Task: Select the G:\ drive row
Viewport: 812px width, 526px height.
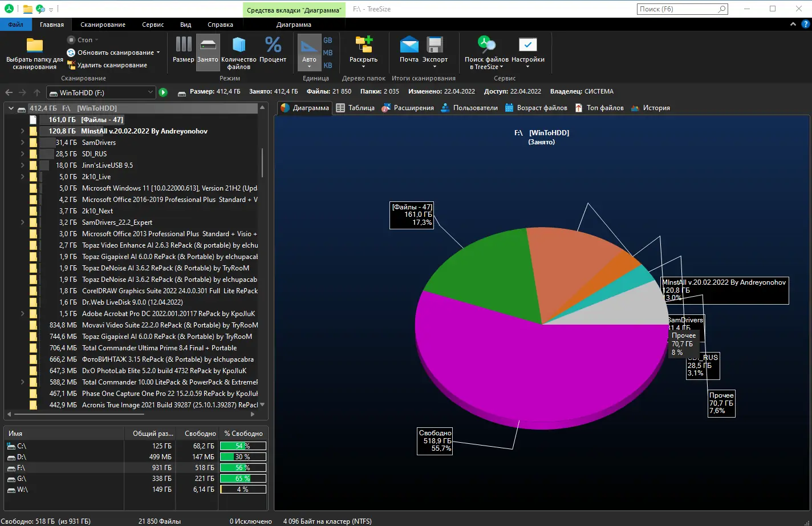Action: (x=136, y=479)
